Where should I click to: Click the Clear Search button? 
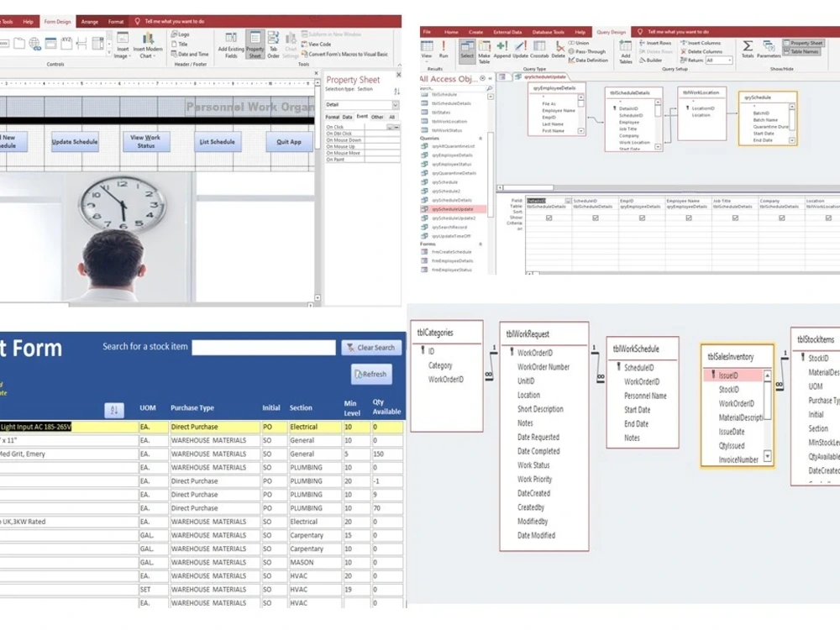coord(371,348)
